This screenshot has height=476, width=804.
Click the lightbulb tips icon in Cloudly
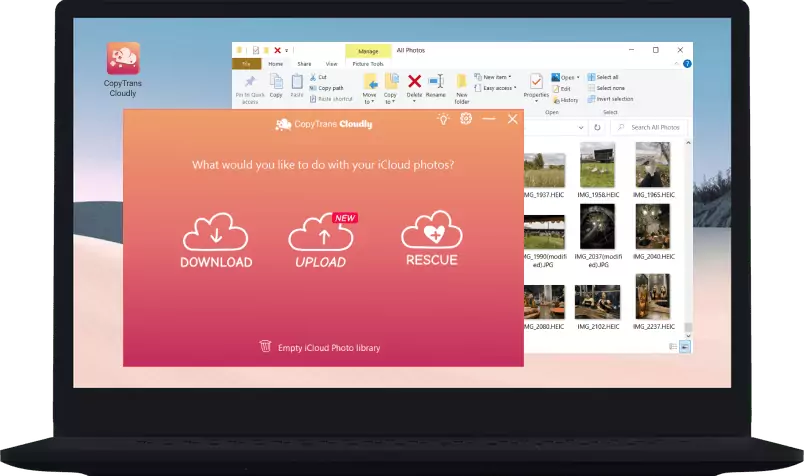pyautogui.click(x=443, y=119)
